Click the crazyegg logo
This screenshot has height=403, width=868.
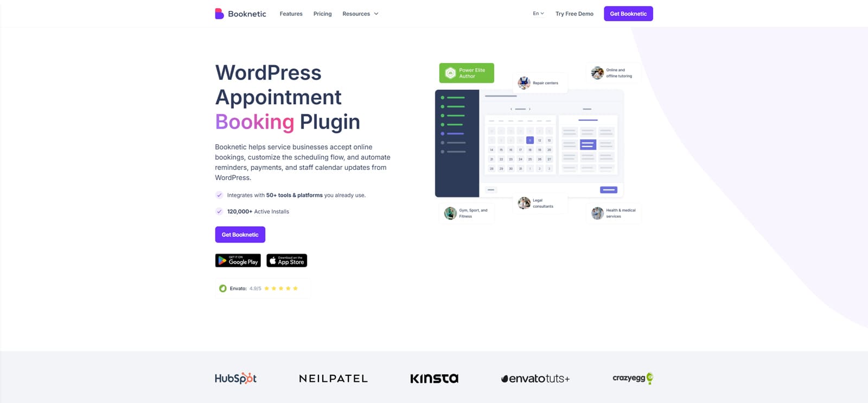pyautogui.click(x=633, y=378)
